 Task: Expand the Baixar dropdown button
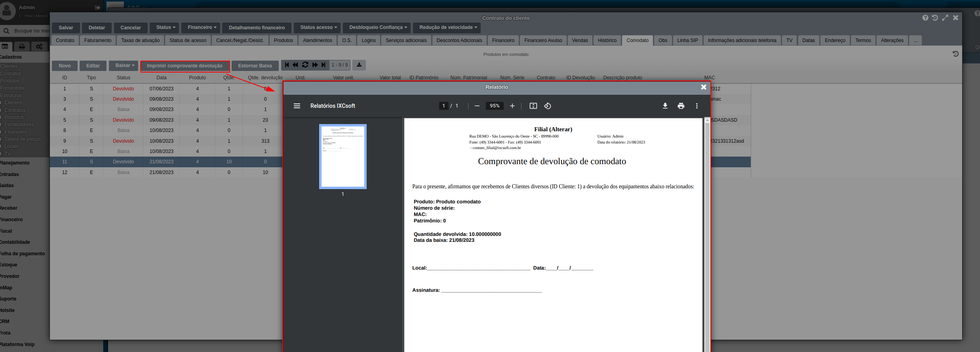pyautogui.click(x=124, y=65)
